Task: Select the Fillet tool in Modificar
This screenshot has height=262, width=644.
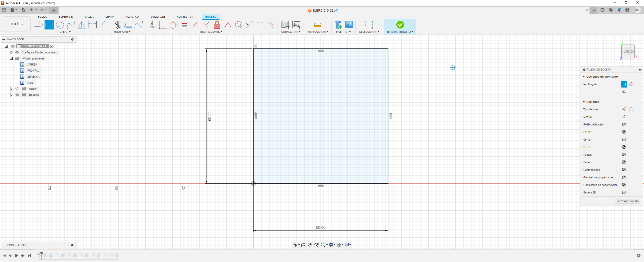Action: pyautogui.click(x=106, y=25)
